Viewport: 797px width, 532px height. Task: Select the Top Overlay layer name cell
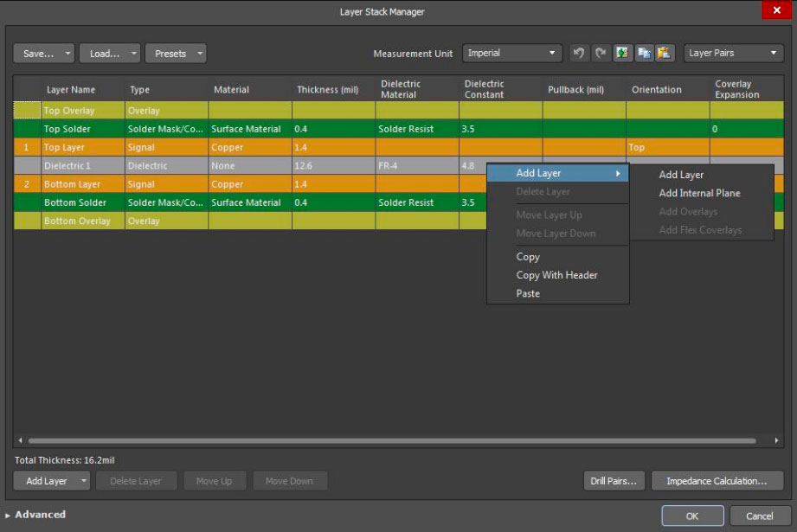83,110
